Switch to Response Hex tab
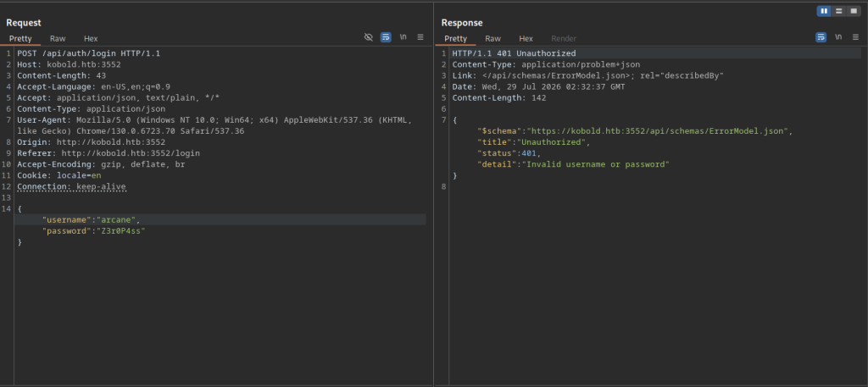868x387 pixels. point(526,39)
